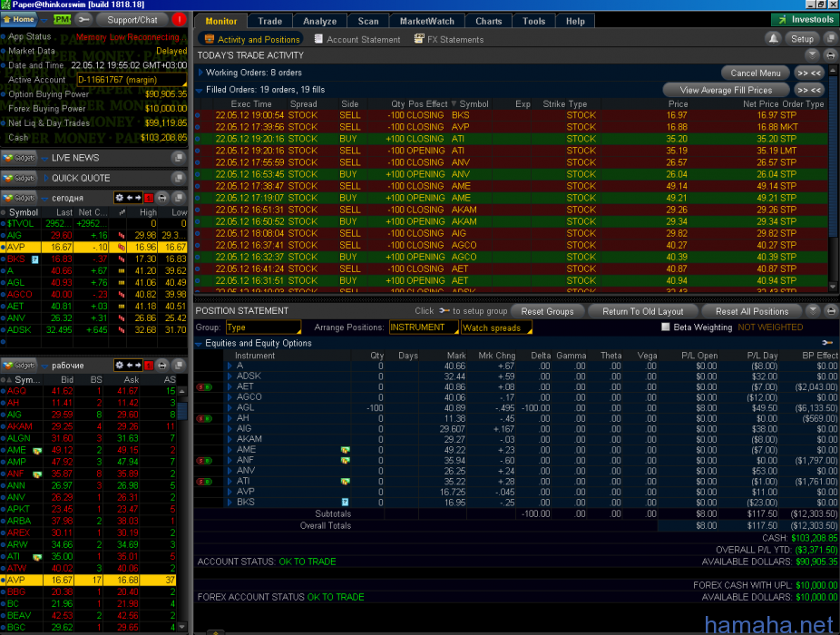Open the Scan tab

[368, 21]
